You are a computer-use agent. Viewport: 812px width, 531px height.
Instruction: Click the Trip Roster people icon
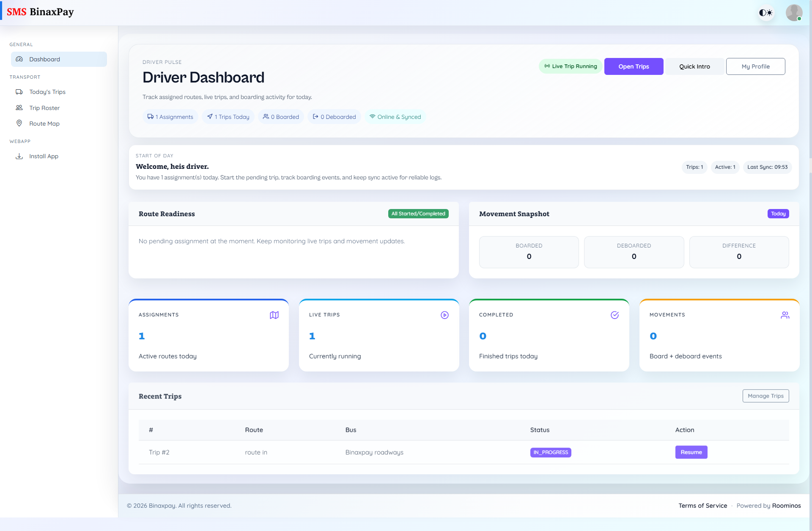(x=19, y=108)
